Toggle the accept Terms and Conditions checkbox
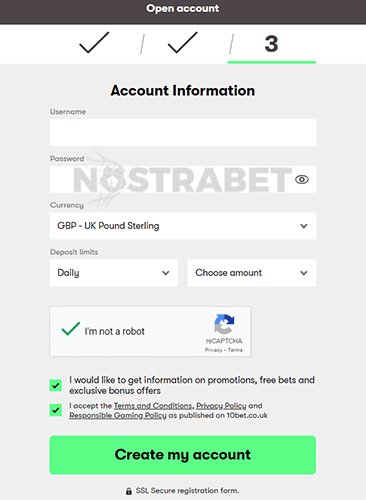This screenshot has height=500, width=366. tap(56, 410)
